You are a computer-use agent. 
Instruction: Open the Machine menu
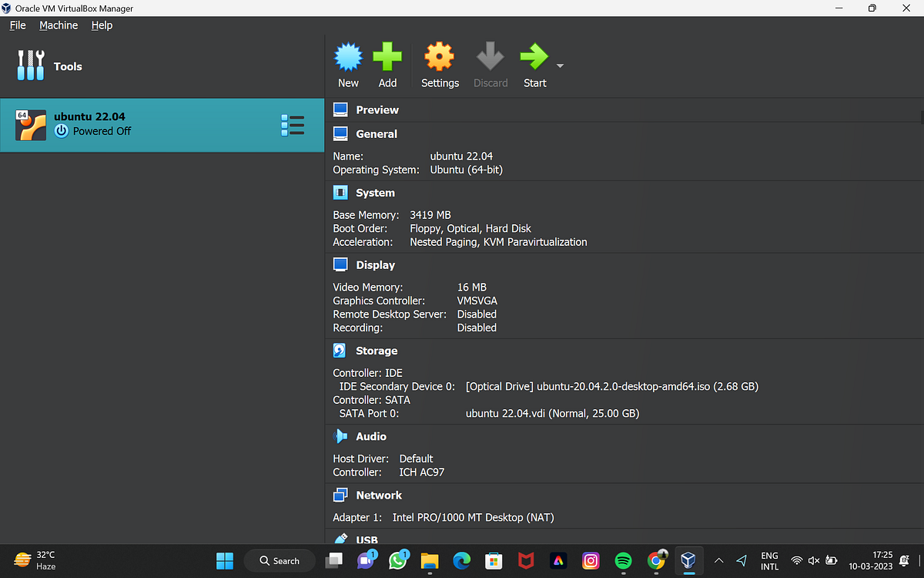tap(59, 25)
